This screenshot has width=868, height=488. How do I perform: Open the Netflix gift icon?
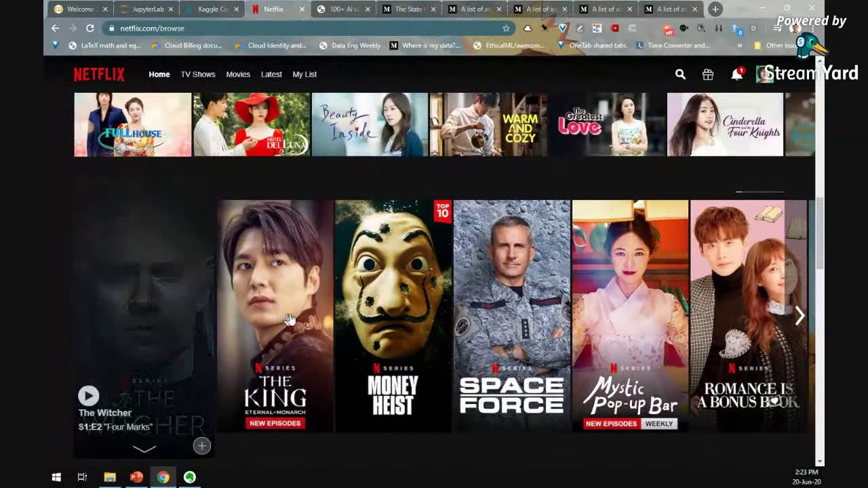point(708,75)
